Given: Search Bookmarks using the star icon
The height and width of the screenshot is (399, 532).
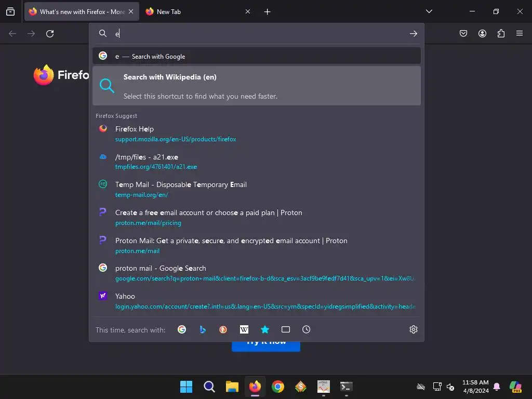Looking at the screenshot, I should (265, 329).
